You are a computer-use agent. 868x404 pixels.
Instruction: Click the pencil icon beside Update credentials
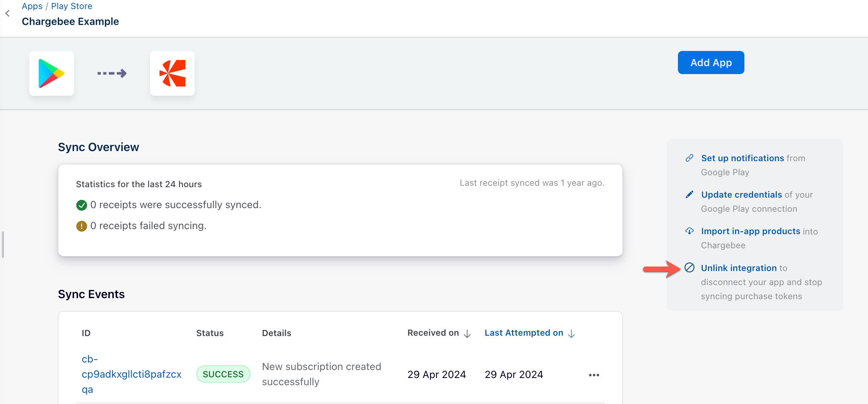pyautogui.click(x=689, y=194)
